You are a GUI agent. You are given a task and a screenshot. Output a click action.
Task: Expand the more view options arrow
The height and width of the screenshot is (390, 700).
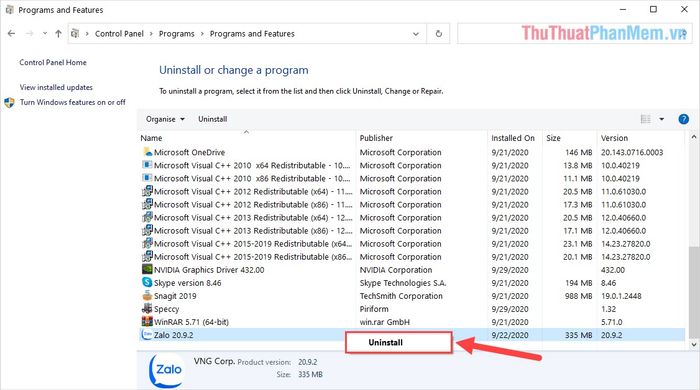pos(662,119)
